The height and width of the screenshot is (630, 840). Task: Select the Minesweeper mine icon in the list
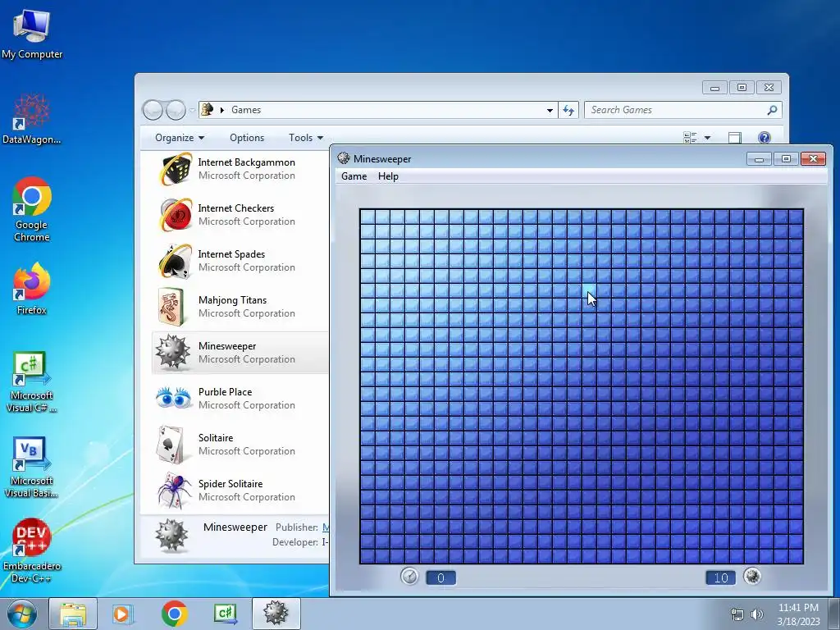tap(172, 353)
